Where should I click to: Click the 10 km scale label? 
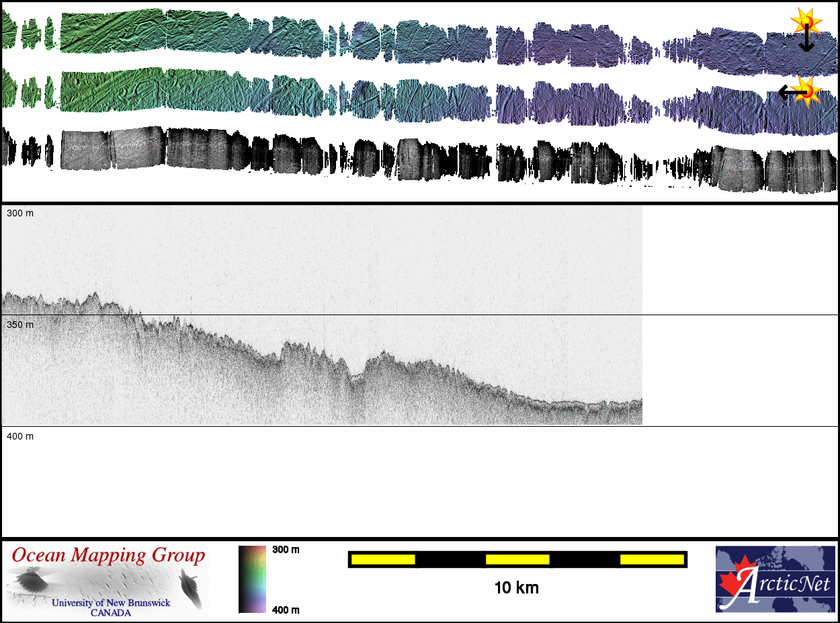coord(516,588)
